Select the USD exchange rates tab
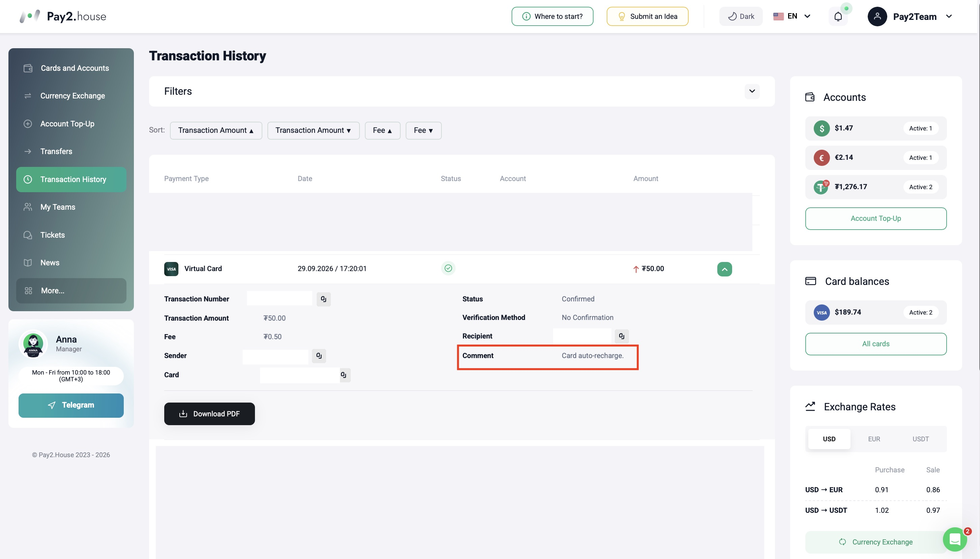 pos(829,439)
